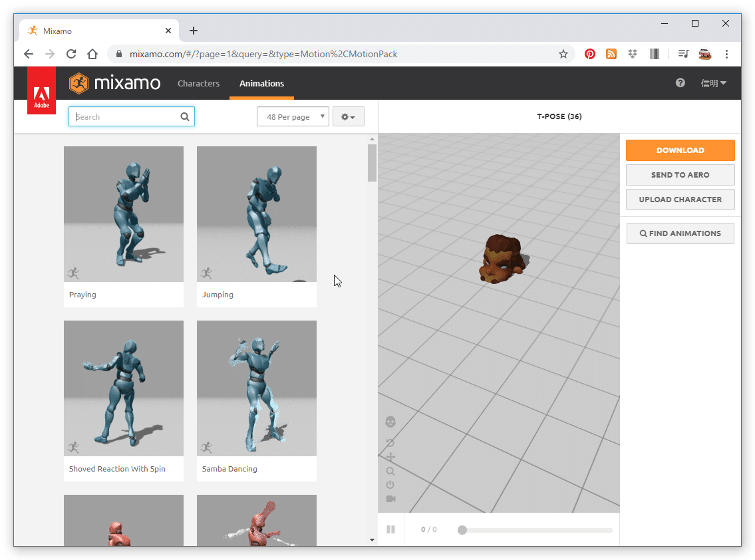Click the character head in 3D viewport

pos(502,259)
